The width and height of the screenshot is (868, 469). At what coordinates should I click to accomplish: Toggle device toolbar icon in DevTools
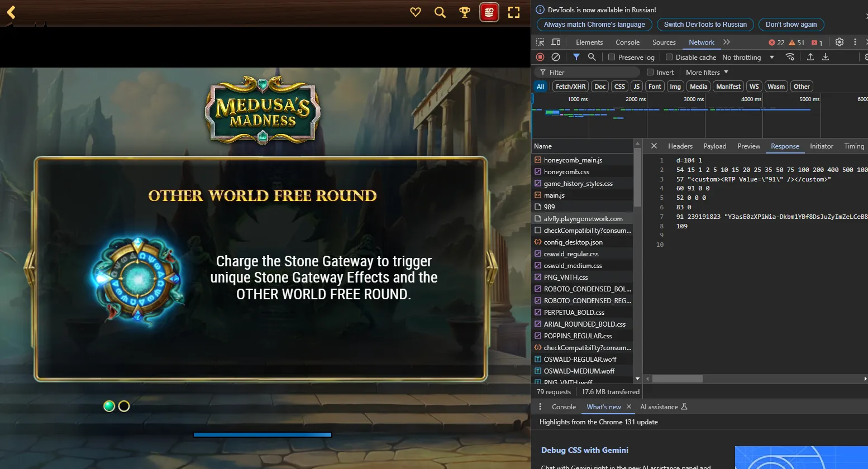coord(556,42)
